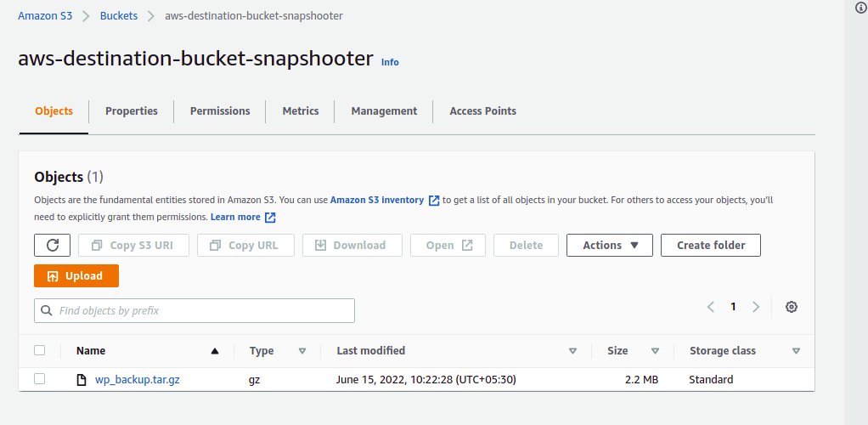
Task: Click the 2.2 MB size cell
Action: 641,380
